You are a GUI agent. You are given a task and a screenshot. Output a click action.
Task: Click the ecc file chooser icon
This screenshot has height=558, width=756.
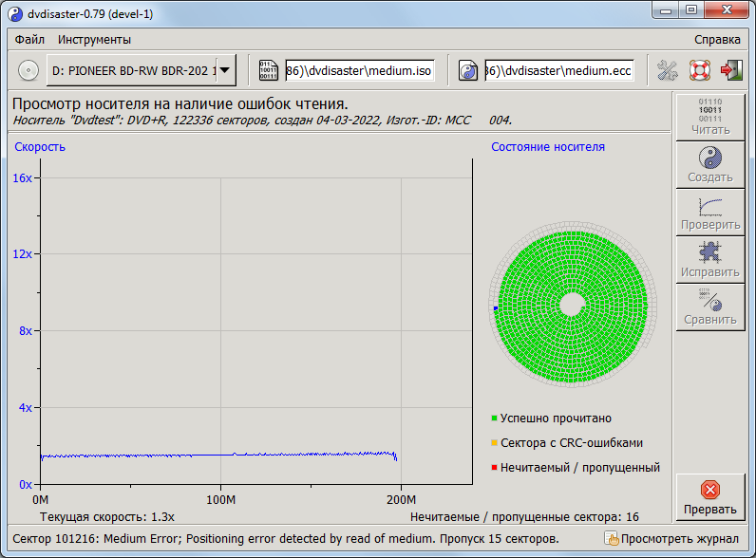(468, 70)
